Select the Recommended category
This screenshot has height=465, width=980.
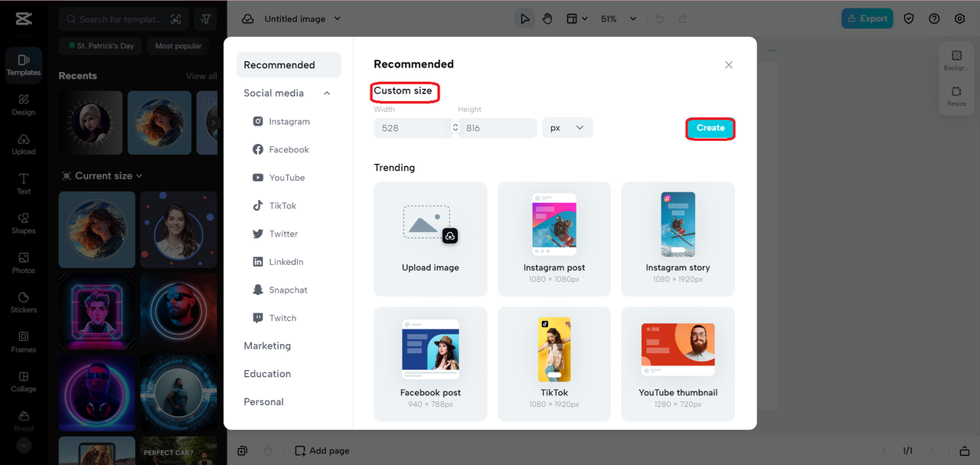pos(289,65)
